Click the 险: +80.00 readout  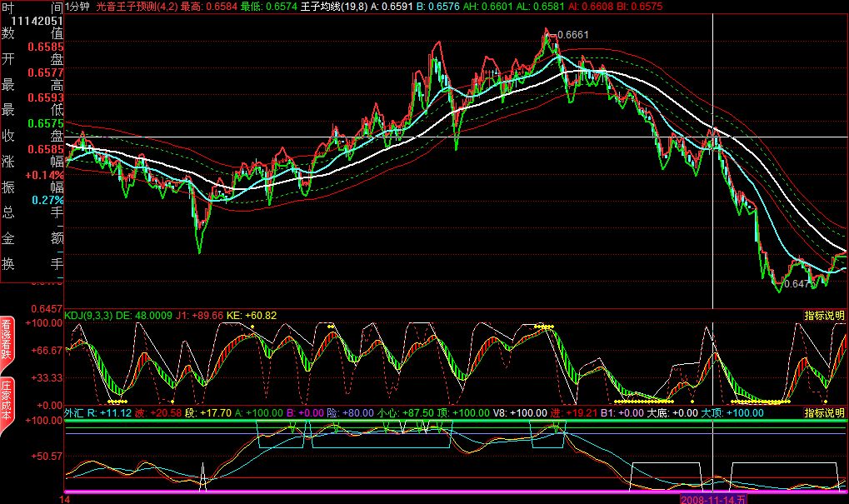click(x=350, y=413)
